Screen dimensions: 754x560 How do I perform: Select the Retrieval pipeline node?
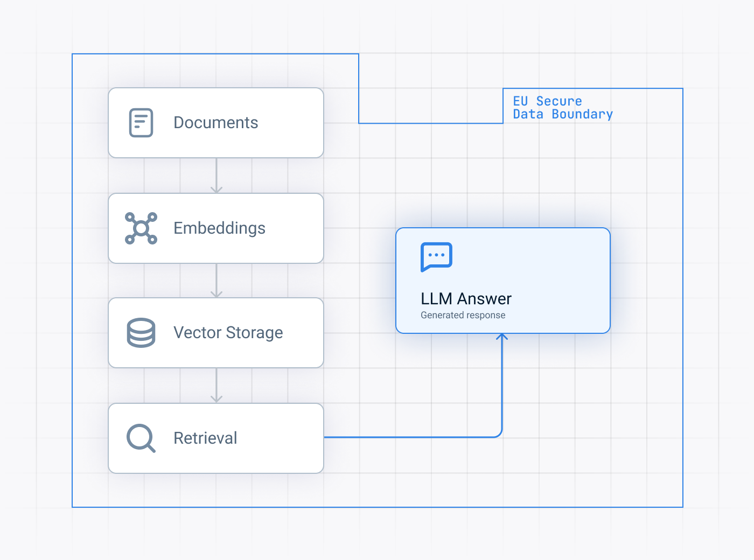[215, 438]
